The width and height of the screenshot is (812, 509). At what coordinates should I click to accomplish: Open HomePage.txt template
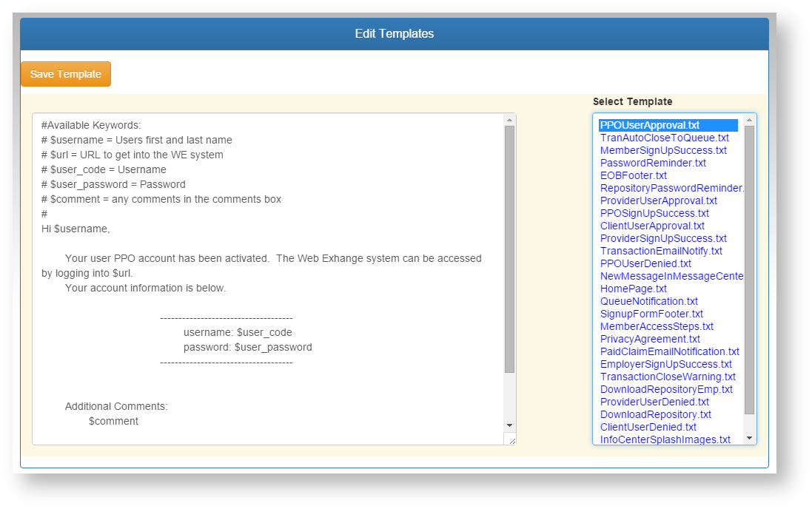[x=634, y=289]
